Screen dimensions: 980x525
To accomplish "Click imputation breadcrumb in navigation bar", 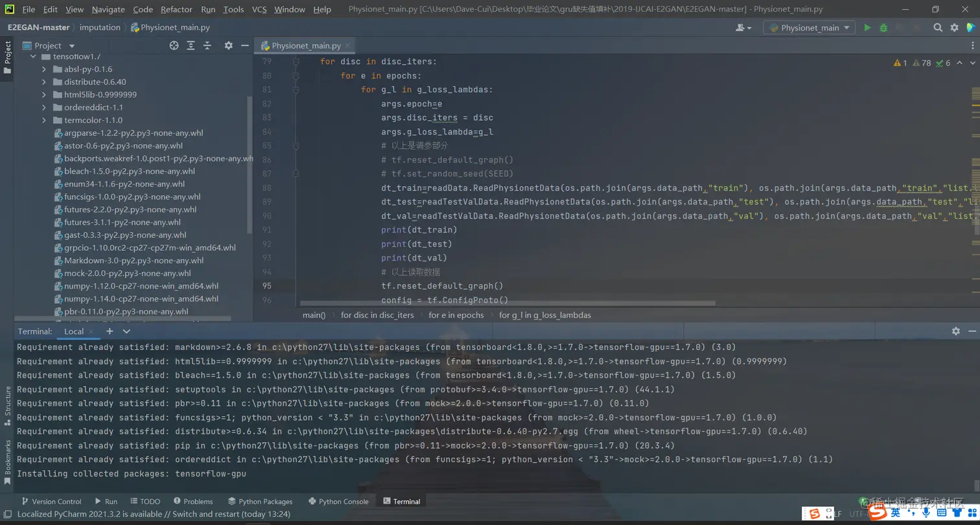I will point(100,27).
